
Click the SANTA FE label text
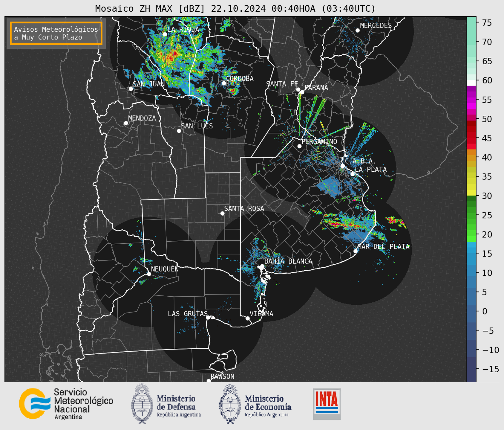point(282,84)
